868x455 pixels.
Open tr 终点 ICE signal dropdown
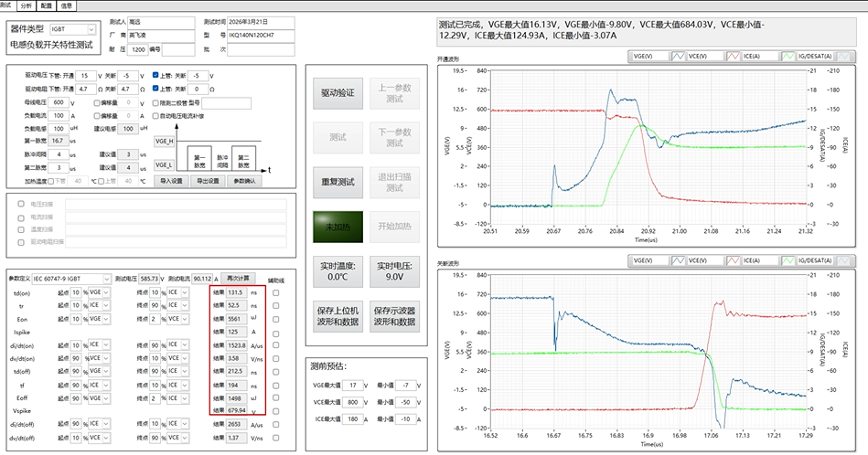pos(177,305)
